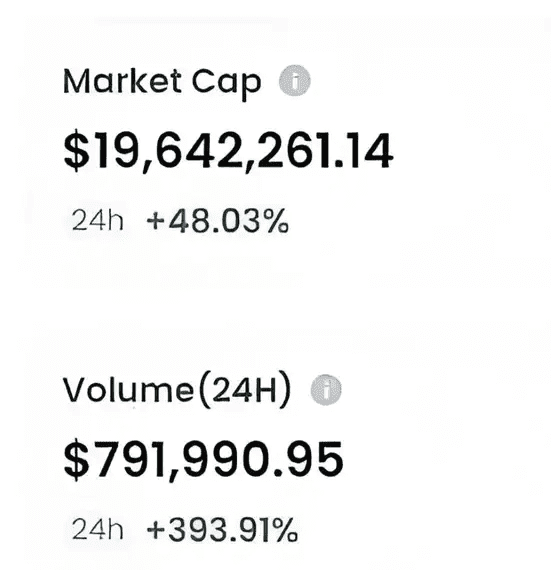
Task: Select the 24h badge under Market Cap
Action: pyautogui.click(x=97, y=220)
